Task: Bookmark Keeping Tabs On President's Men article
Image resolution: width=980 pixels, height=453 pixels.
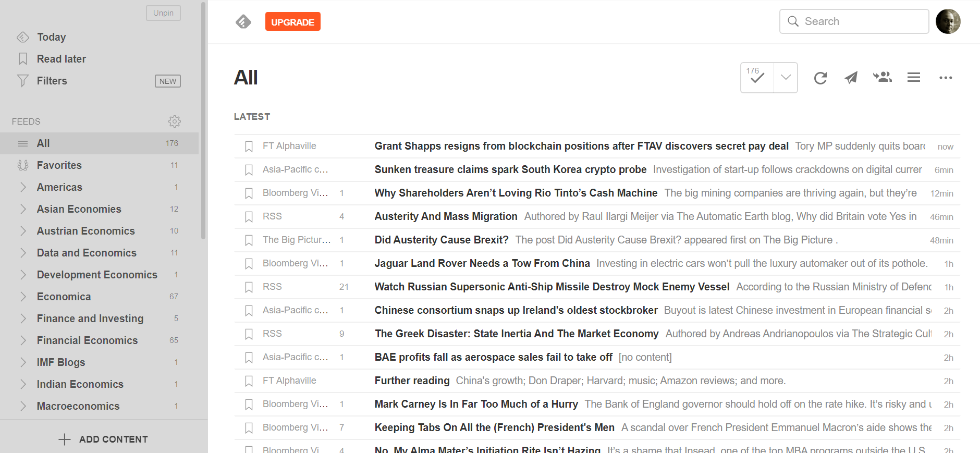Action: pos(249,428)
